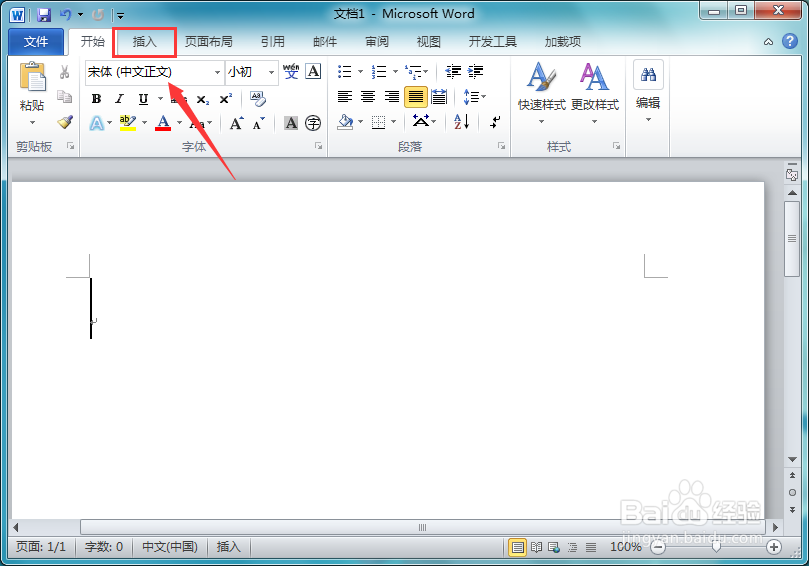The width and height of the screenshot is (809, 566).
Task: Toggle Justify alignment
Action: (415, 96)
